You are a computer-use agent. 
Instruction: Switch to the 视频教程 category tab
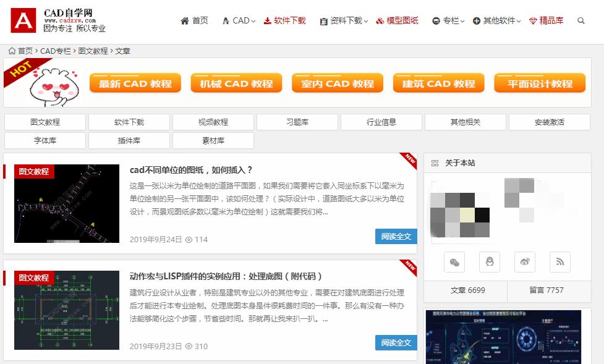[x=213, y=122]
